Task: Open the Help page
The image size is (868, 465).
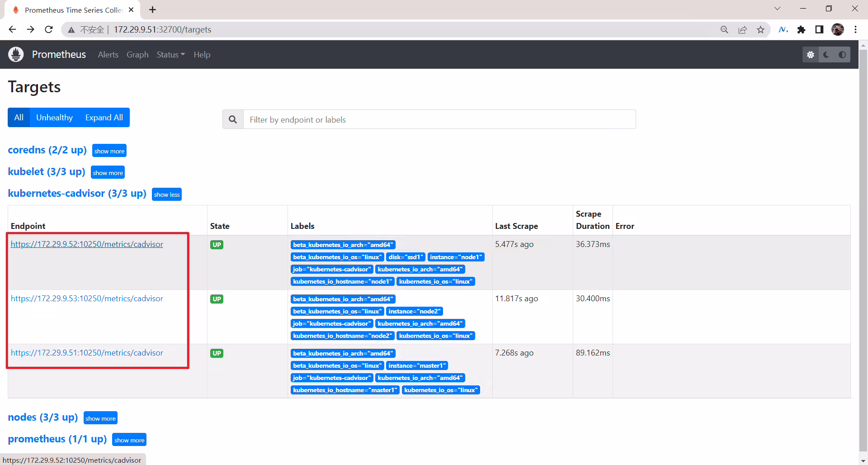Action: (202, 54)
